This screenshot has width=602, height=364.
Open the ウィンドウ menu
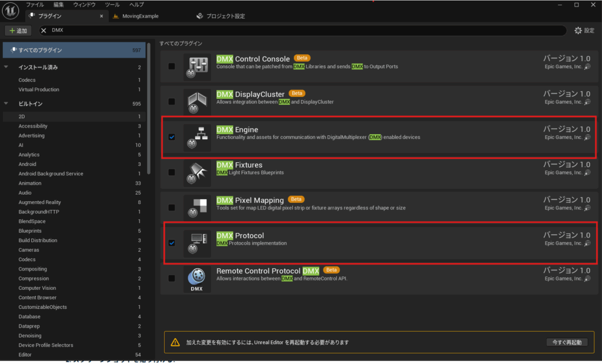[x=85, y=5]
